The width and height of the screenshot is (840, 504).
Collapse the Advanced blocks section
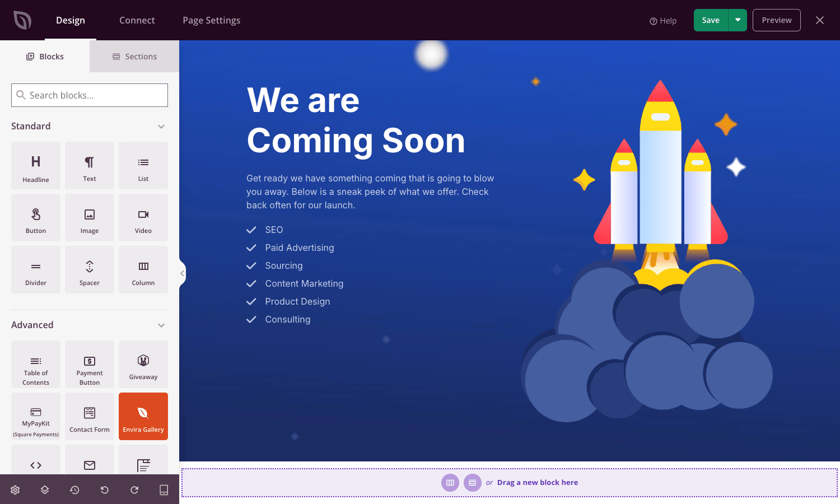tap(161, 325)
